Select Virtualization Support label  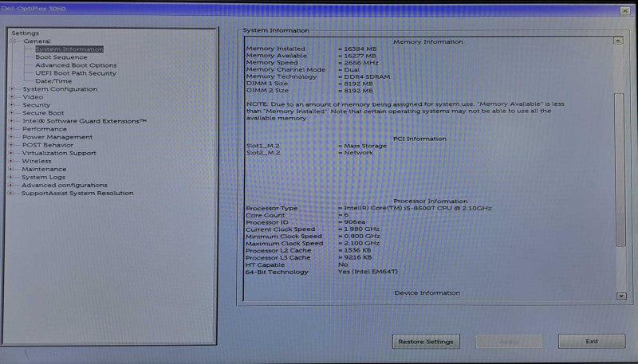[59, 153]
